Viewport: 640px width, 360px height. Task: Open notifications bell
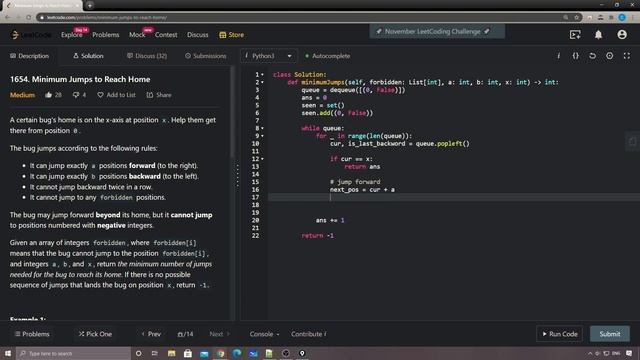(598, 35)
